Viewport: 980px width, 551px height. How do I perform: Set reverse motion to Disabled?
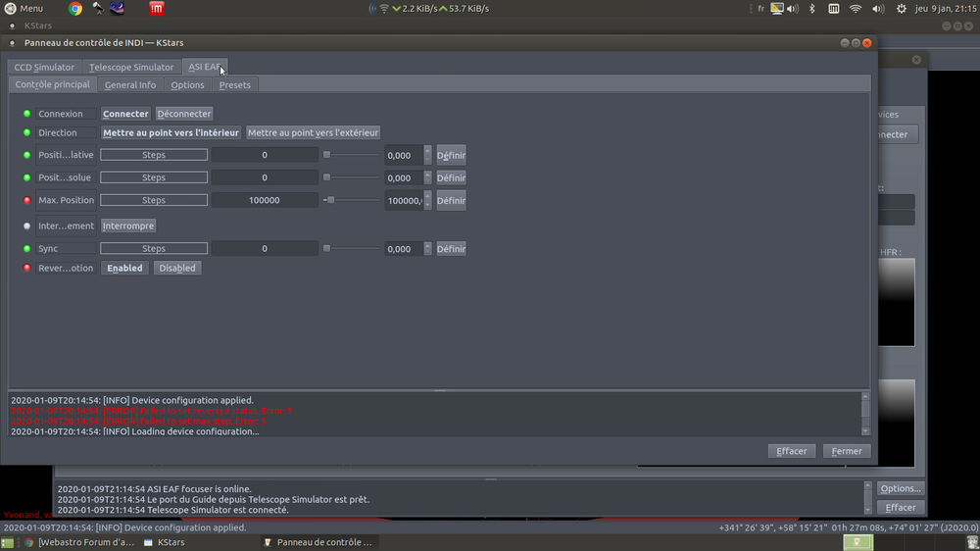pyautogui.click(x=176, y=268)
